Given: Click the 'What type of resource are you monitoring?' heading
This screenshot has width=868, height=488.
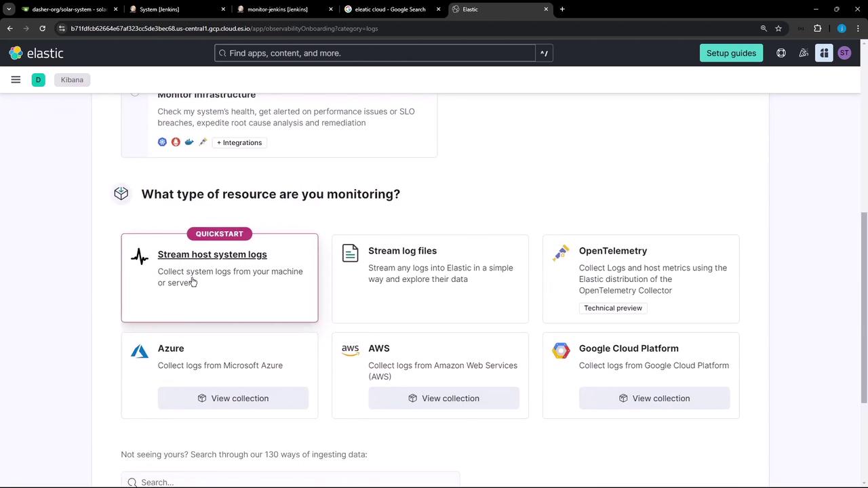Looking at the screenshot, I should coord(271,194).
